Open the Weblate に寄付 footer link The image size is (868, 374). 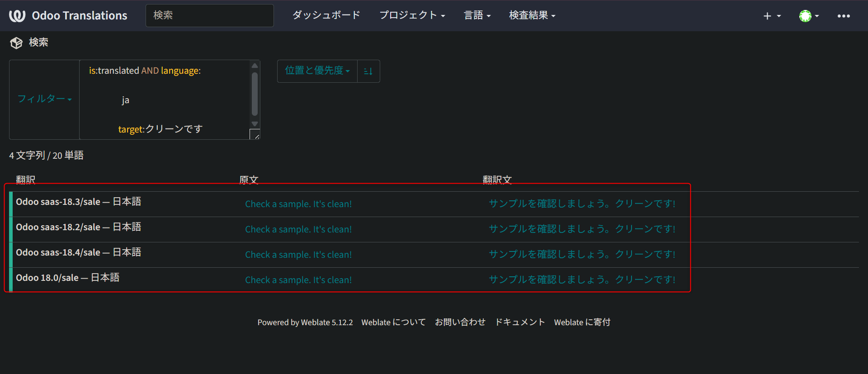pos(582,322)
